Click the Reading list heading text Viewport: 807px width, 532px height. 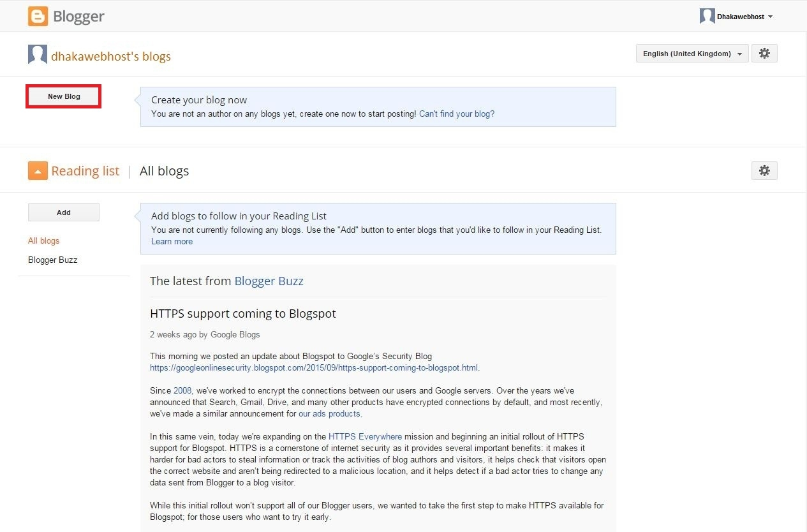coord(85,171)
